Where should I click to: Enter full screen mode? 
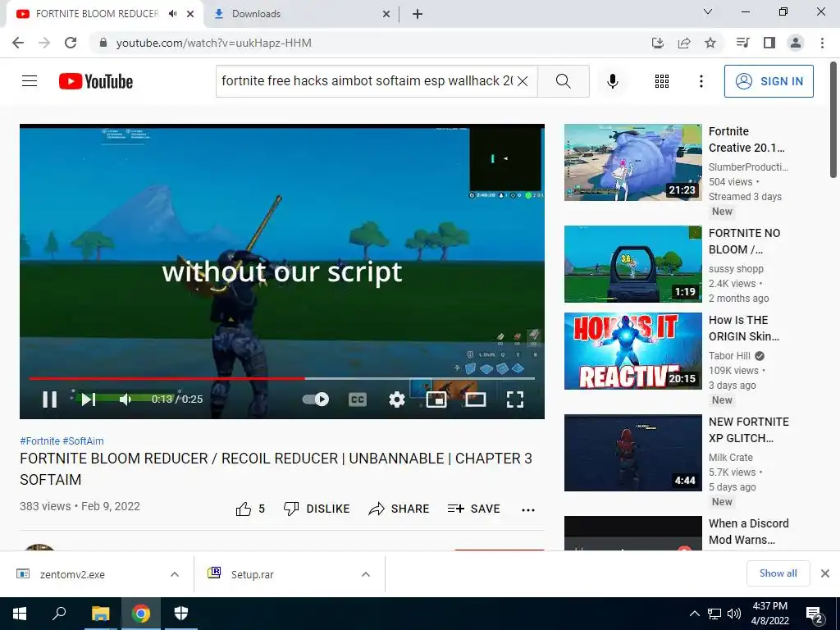[515, 399]
